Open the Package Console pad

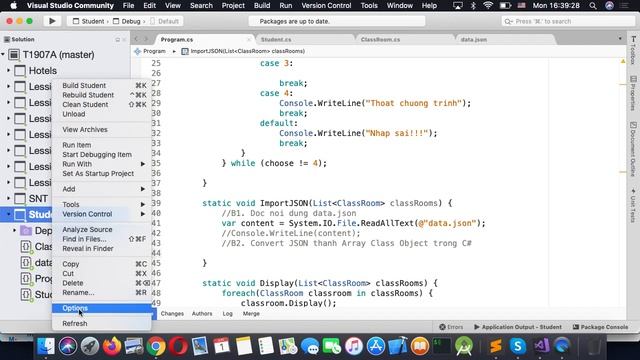click(600, 327)
